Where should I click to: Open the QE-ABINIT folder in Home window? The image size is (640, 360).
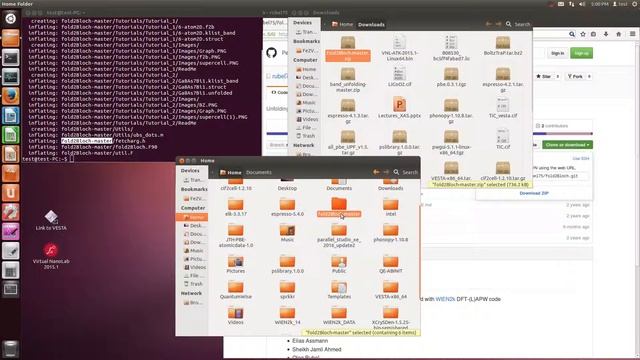[x=391, y=264]
